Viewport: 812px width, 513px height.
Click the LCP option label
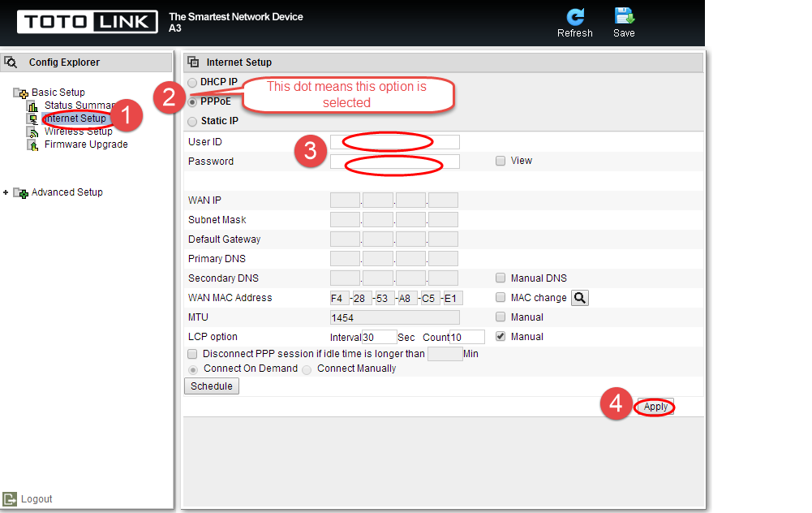point(213,336)
